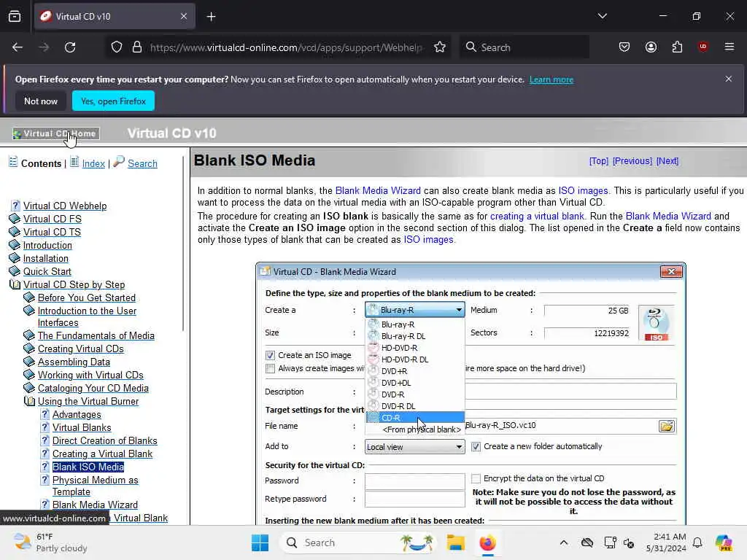747x560 pixels.
Task: Open File Explorer from the taskbar
Action: 455,542
